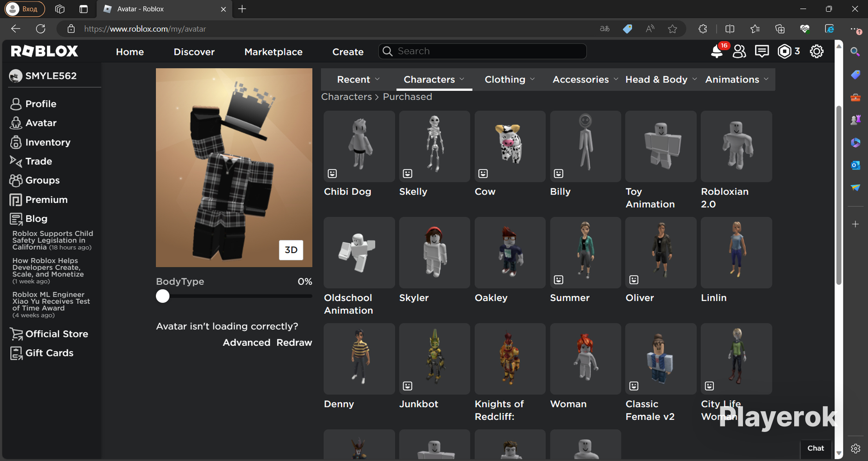Open Trade in the left sidebar
Image resolution: width=868 pixels, height=461 pixels.
point(31,161)
